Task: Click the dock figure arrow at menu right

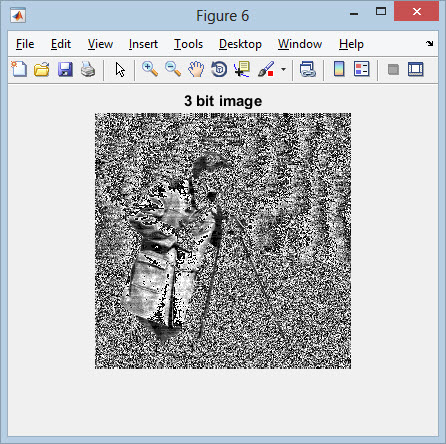Action: (x=430, y=43)
